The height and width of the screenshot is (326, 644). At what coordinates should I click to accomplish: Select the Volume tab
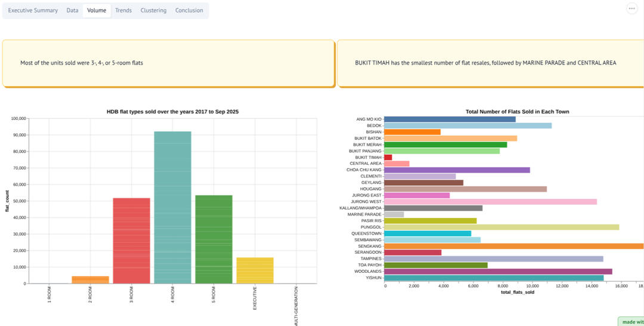point(96,11)
